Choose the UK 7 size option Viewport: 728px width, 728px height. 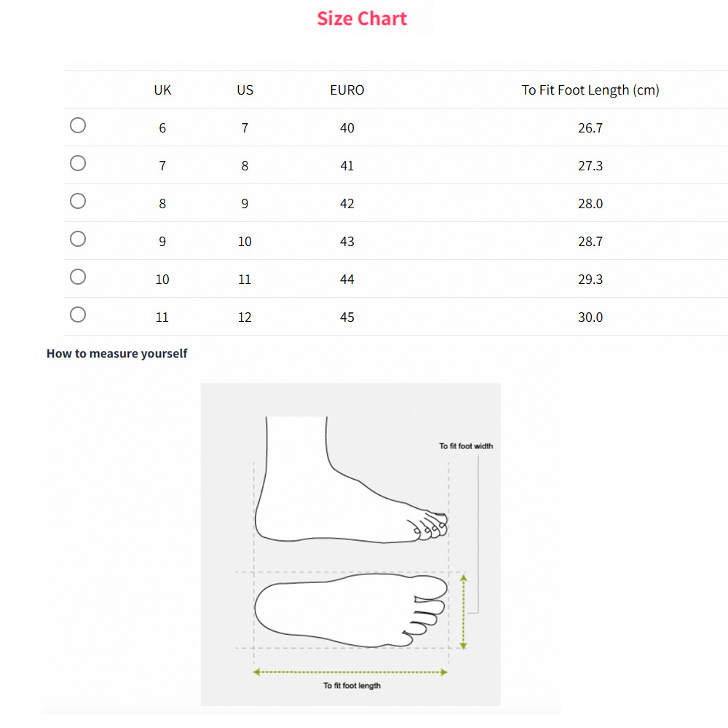(78, 163)
